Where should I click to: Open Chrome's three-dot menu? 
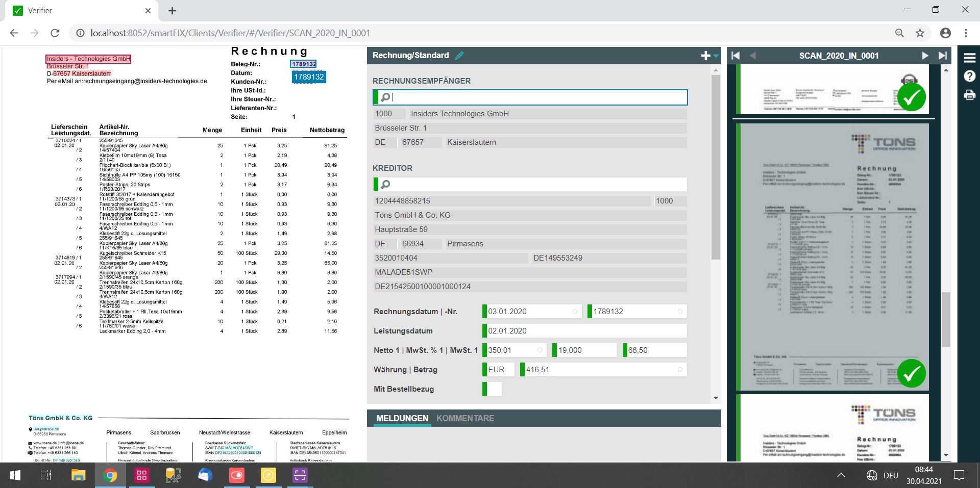pos(966,33)
